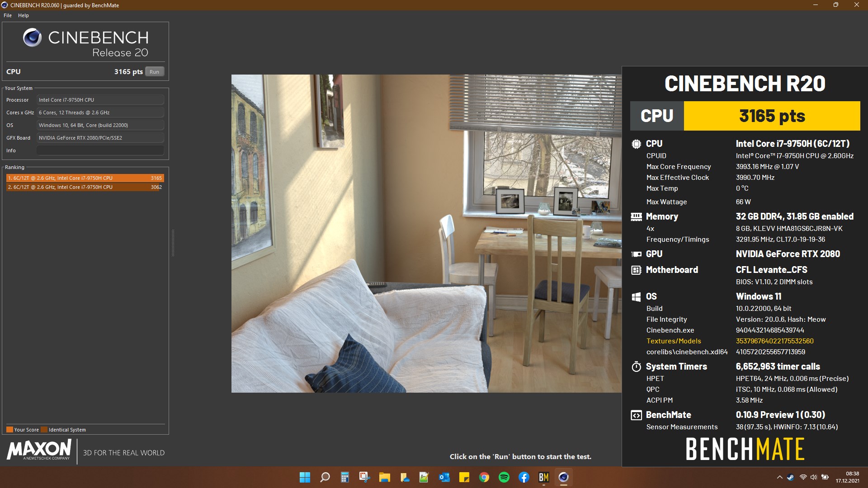
Task: Click the Cinebench.exe hash value
Action: coord(770,330)
